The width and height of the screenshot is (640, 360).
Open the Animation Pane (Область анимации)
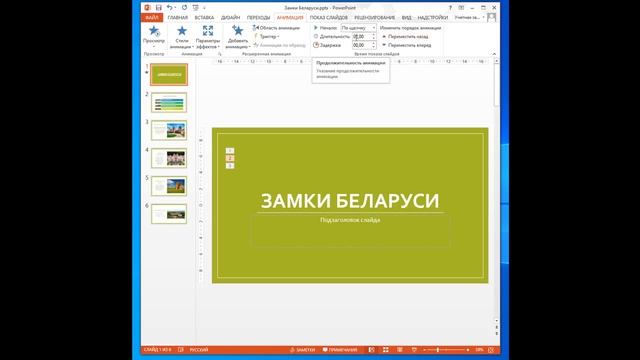(276, 28)
